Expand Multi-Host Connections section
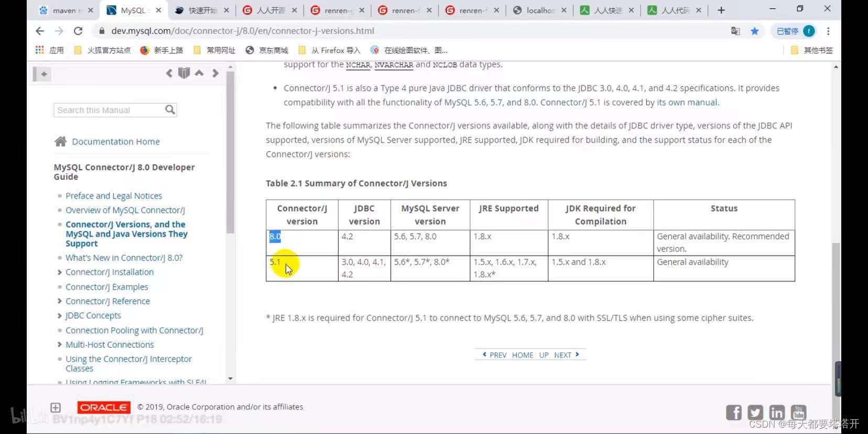 pos(59,345)
